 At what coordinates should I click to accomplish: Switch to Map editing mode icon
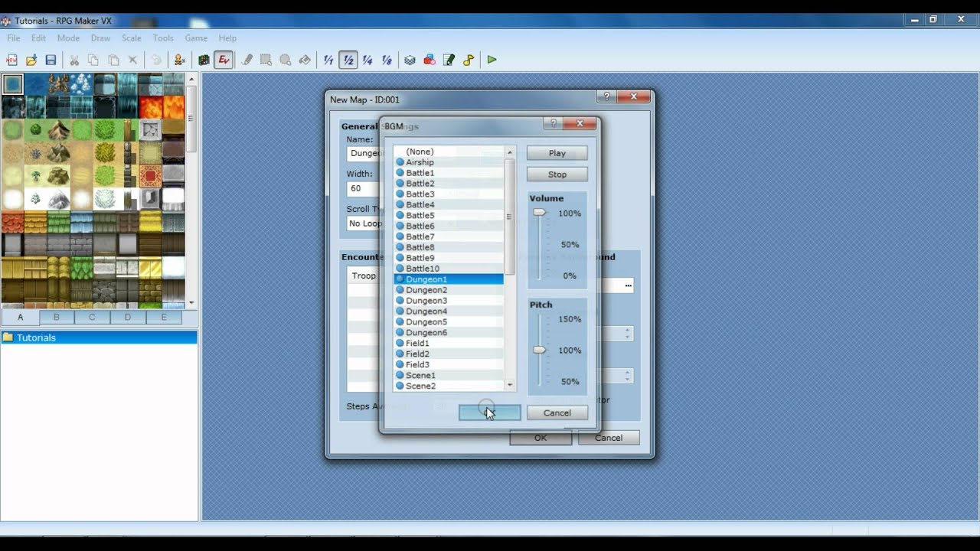pos(204,60)
